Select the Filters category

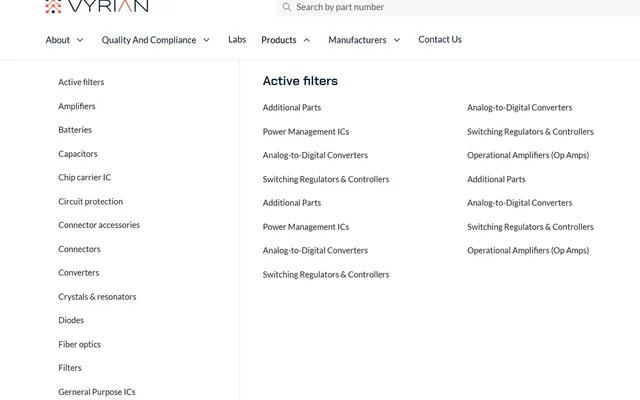point(70,368)
